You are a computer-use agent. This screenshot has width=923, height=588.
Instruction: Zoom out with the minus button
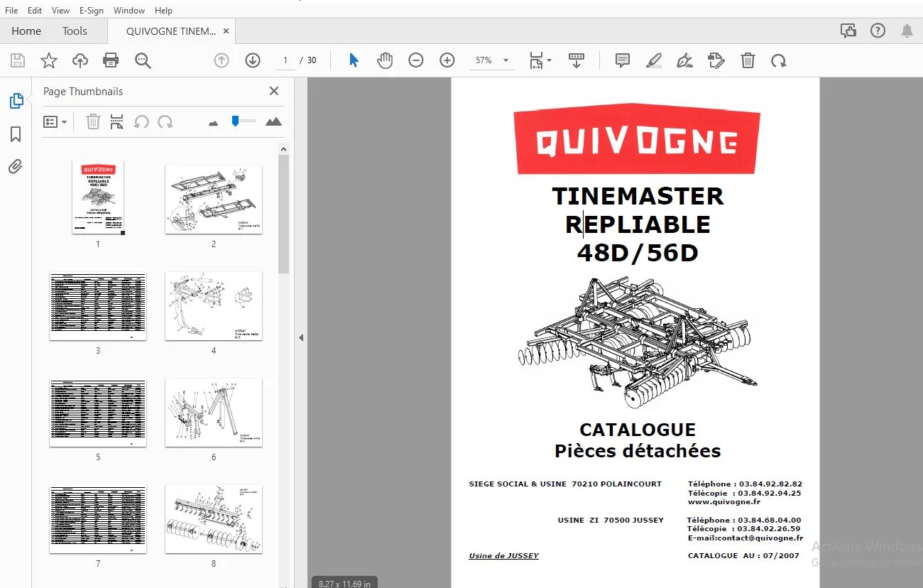416,61
